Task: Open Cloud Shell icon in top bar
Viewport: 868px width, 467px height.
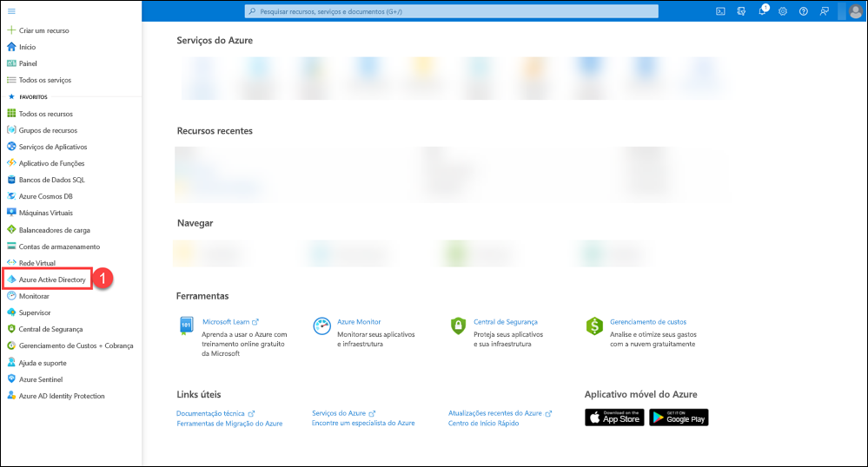Action: [x=720, y=11]
